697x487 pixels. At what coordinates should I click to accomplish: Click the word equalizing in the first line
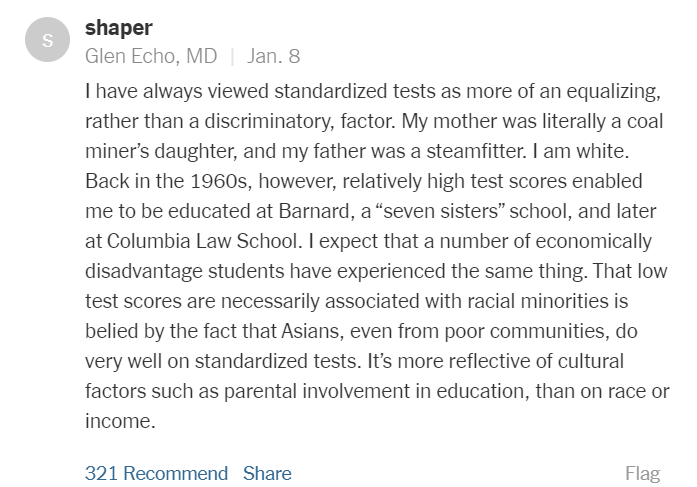[x=613, y=92]
